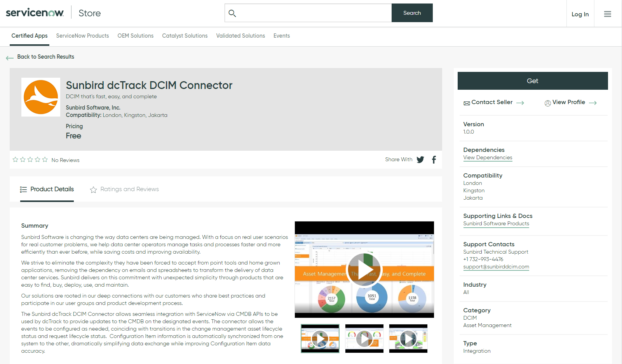Image resolution: width=622 pixels, height=364 pixels.
Task: Click the arrow next to View Profile
Action: 593,103
